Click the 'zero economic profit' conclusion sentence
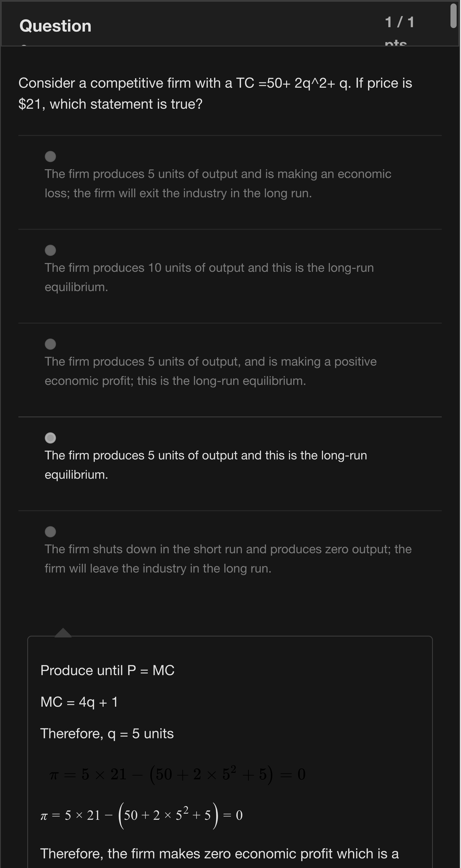The height and width of the screenshot is (868, 461). click(x=219, y=854)
